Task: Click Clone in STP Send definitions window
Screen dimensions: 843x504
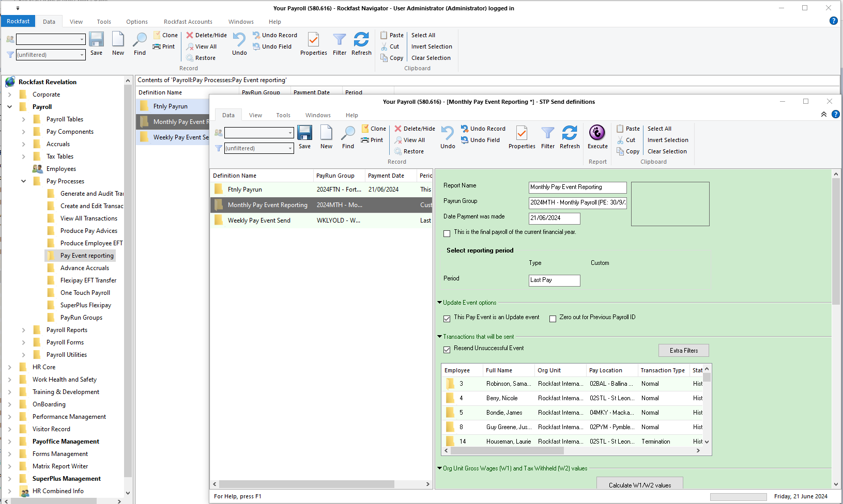Action: (x=374, y=129)
